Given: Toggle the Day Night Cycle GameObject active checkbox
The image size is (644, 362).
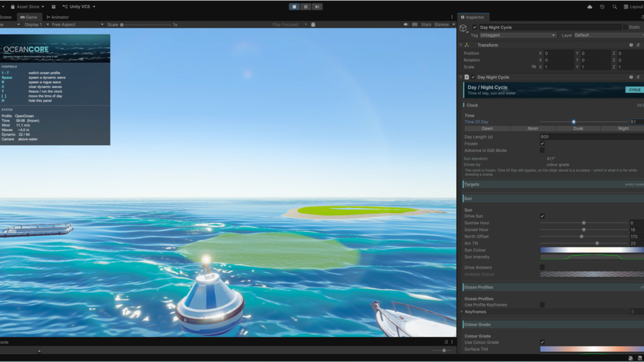Looking at the screenshot, I should coord(474,27).
